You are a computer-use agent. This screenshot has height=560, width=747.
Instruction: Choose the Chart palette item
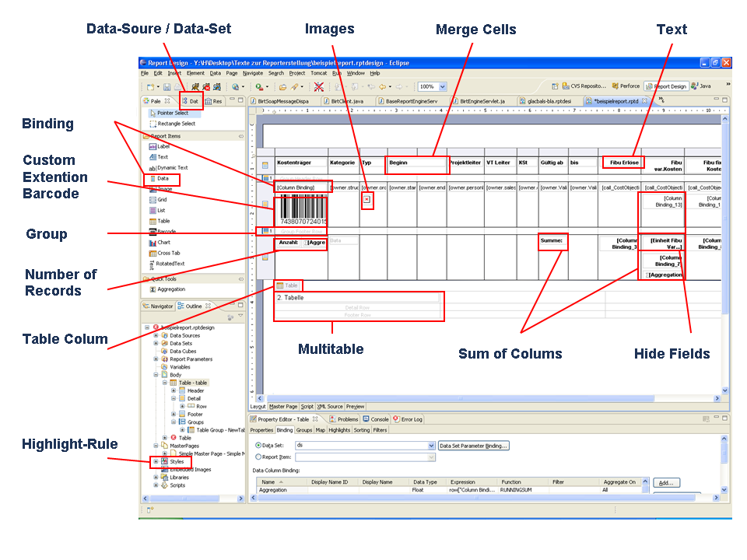click(160, 243)
